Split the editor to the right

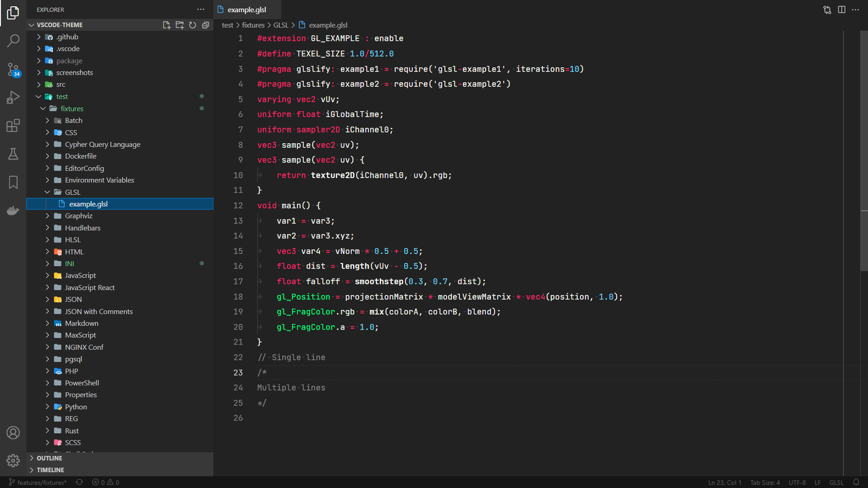[841, 9]
